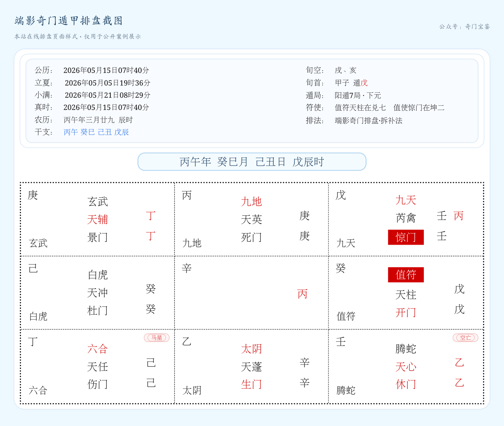Viewport: 504px width, 426px height.
Task: Click the blue 干支 value 丙午 癸巳 己丑 戊辰
Action: (96, 132)
